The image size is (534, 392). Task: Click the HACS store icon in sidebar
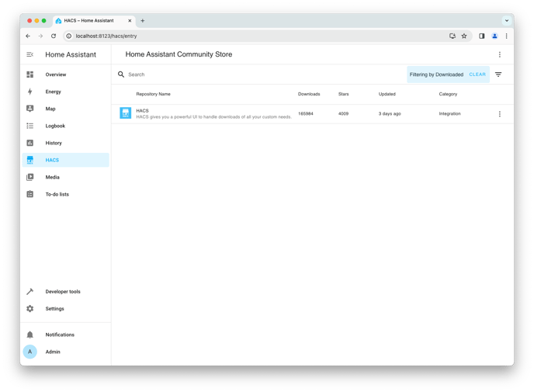pos(30,160)
